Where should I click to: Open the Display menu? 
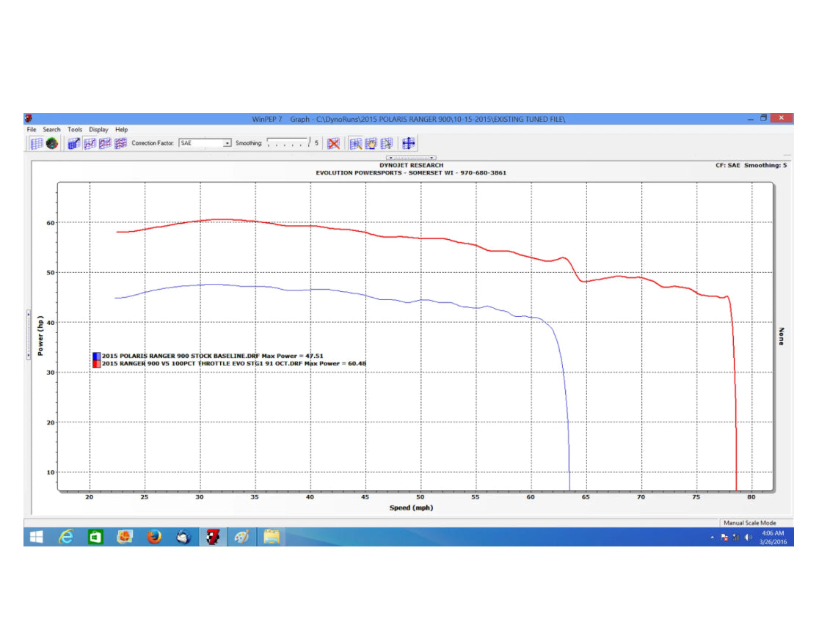coord(99,130)
